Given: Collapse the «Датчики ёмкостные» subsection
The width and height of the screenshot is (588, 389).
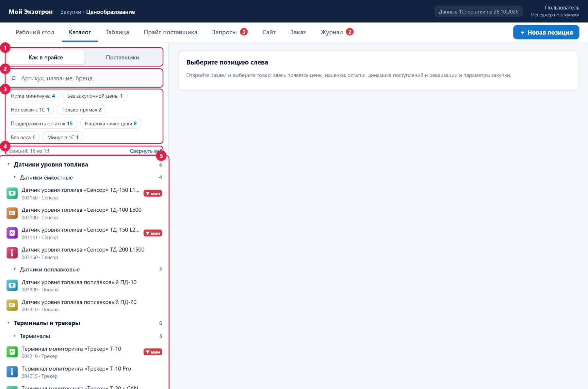Looking at the screenshot, I should click(x=14, y=177).
